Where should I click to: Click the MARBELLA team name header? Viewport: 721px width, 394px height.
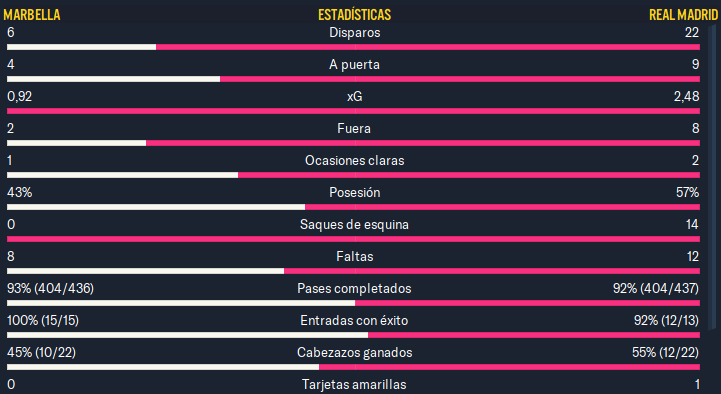[x=32, y=15]
